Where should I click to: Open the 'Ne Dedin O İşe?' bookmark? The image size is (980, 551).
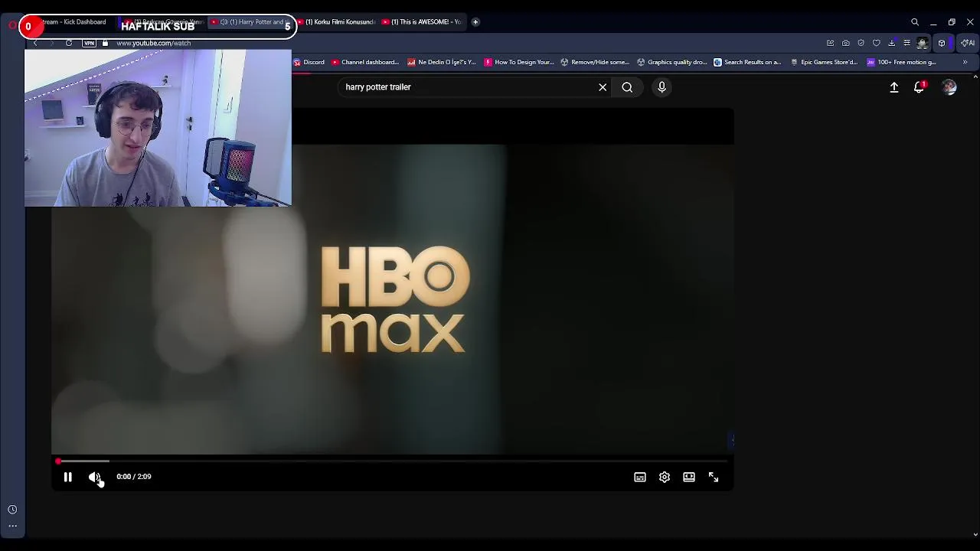coord(442,62)
